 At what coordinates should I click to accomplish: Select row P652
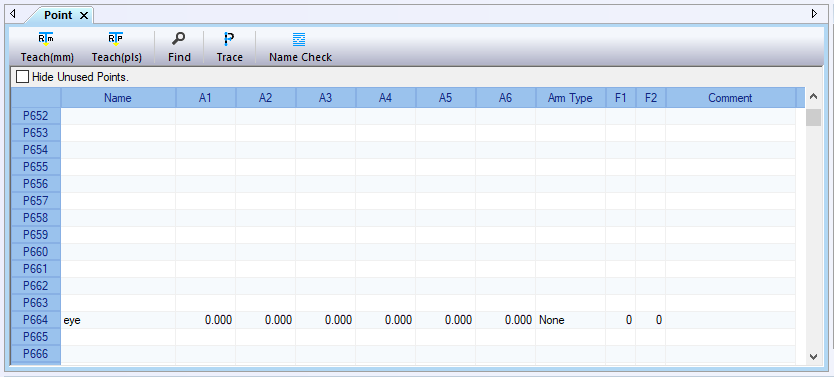[36, 116]
